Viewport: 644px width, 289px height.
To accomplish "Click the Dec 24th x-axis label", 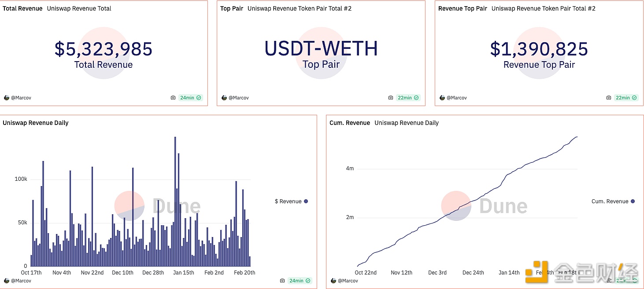I will tap(473, 273).
